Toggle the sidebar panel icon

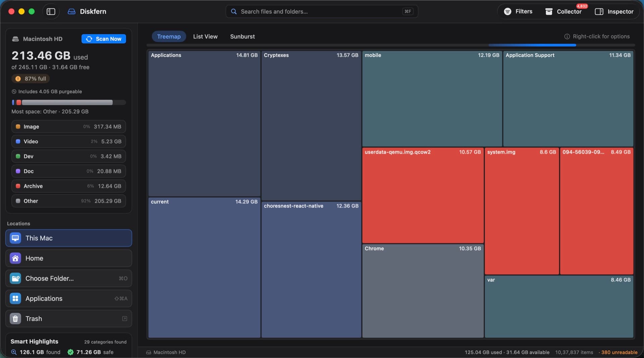tap(51, 11)
